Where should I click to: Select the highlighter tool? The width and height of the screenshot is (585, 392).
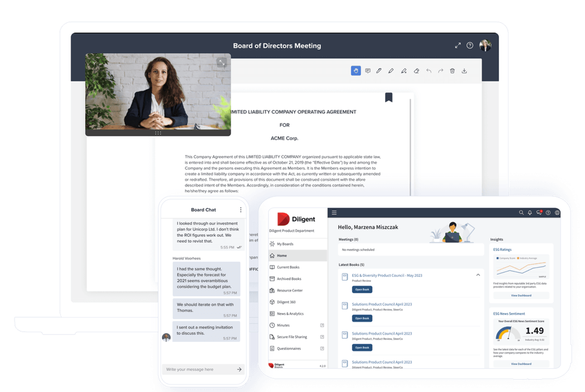click(x=391, y=71)
